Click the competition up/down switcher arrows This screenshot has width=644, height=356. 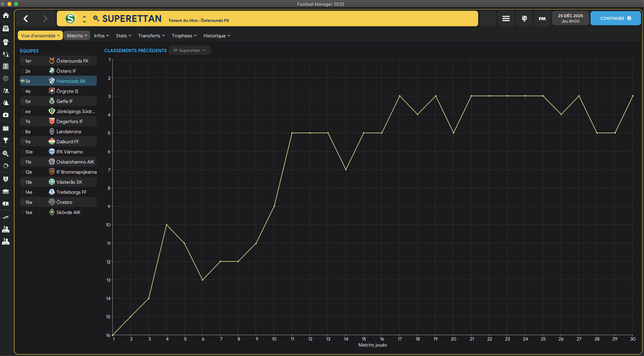coord(84,19)
